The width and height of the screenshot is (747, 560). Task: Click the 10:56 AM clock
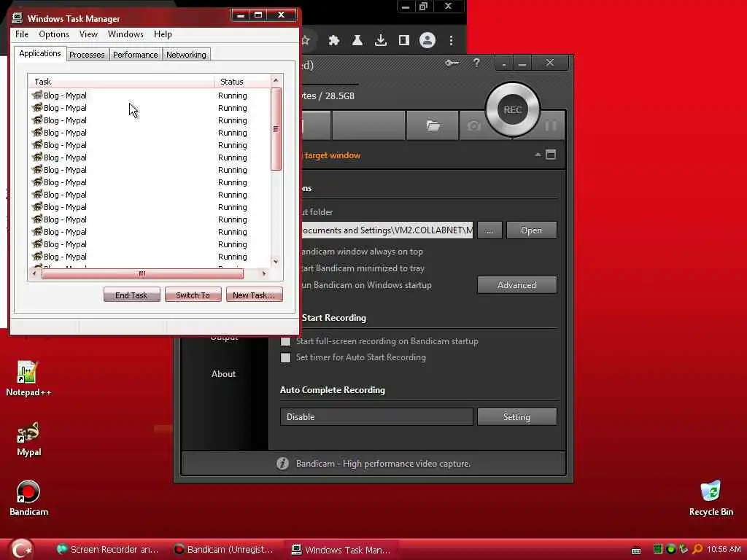pos(724,549)
